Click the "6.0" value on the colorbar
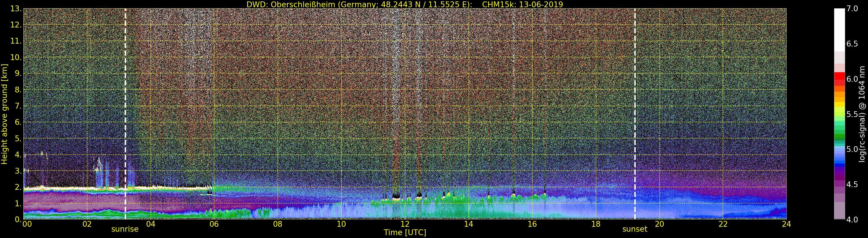The width and height of the screenshot is (868, 238). pos(852,79)
